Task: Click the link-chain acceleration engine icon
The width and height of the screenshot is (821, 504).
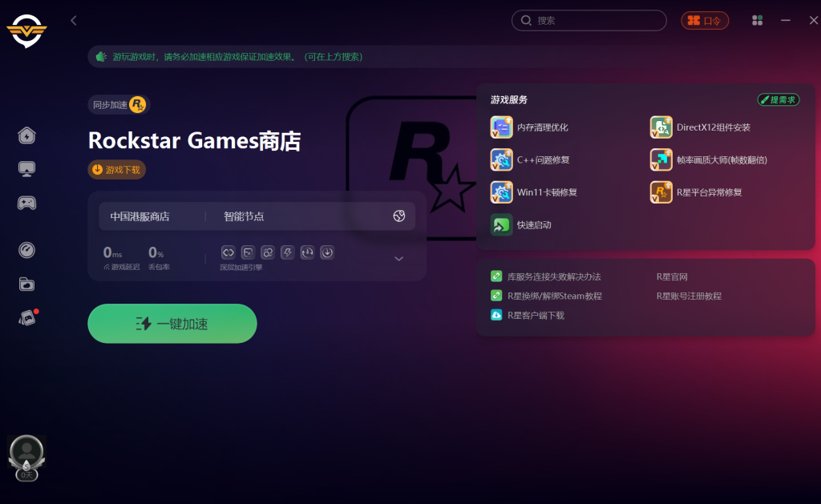Action: 229,252
